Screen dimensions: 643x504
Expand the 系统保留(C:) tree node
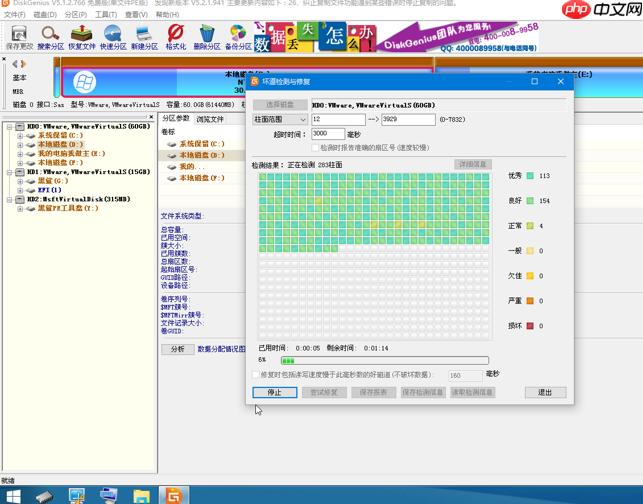click(20, 136)
